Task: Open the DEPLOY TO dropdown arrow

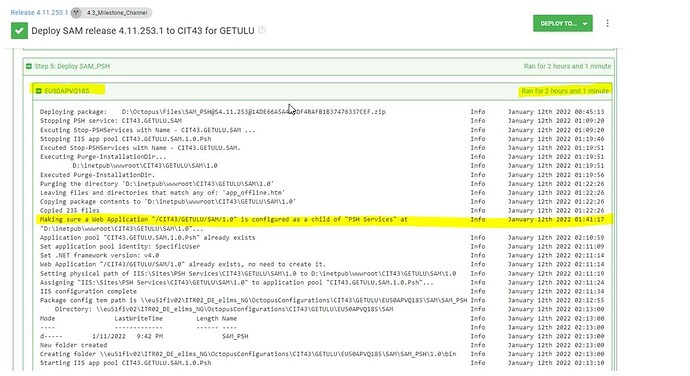Action: coord(585,24)
